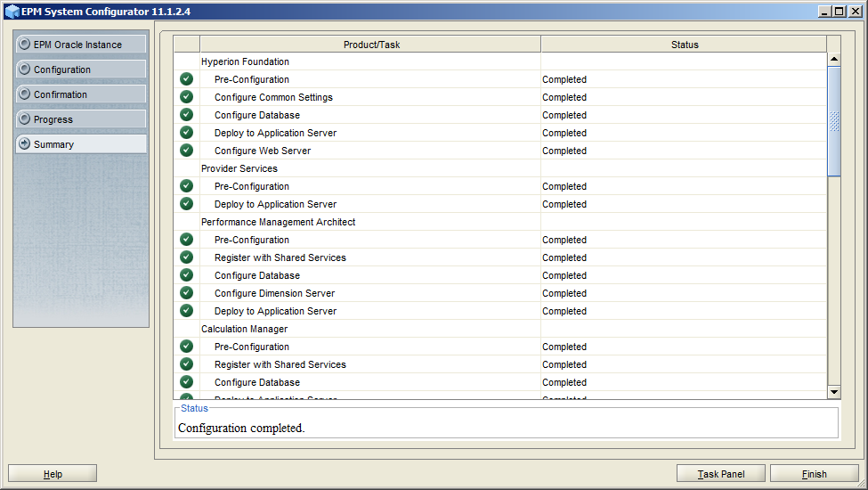Select the Configure Web Server task row
Screen dimensions: 868x490
point(499,151)
